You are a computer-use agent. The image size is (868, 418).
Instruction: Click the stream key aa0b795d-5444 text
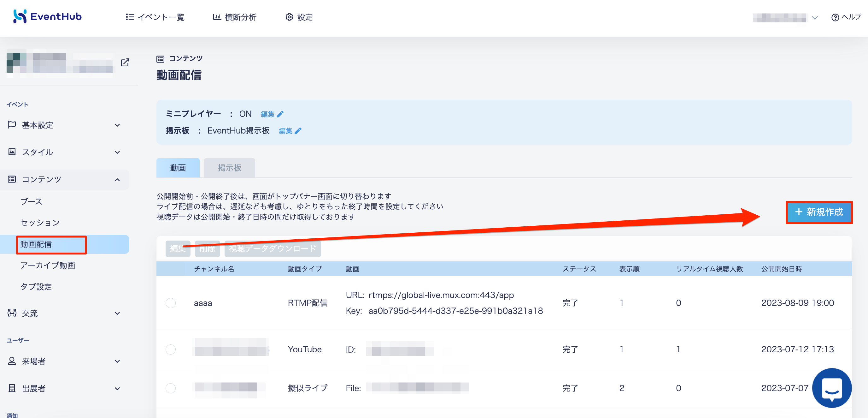click(455, 311)
